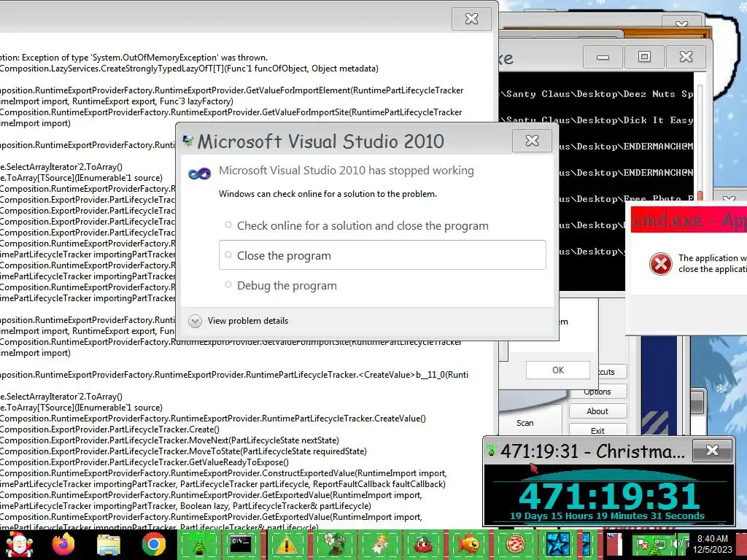The height and width of the screenshot is (560, 747).
Task: Click the Command Prompt vertical scrollbar
Action: pyautogui.click(x=700, y=138)
